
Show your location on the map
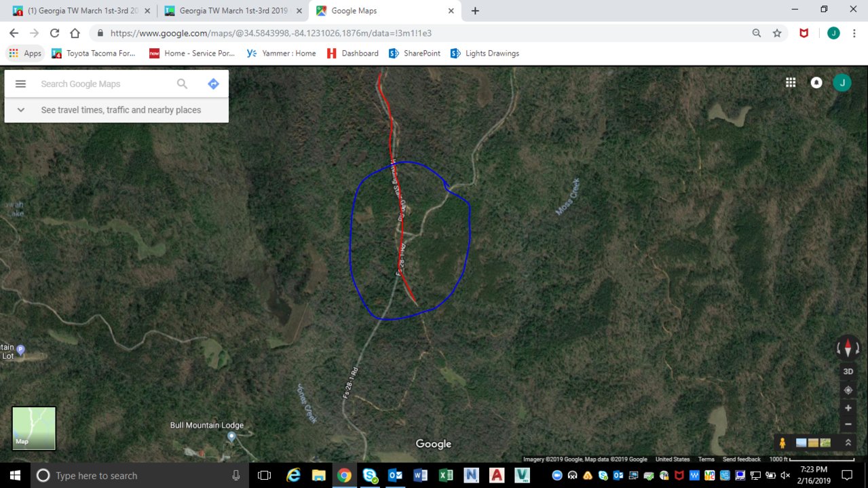pyautogui.click(x=848, y=390)
